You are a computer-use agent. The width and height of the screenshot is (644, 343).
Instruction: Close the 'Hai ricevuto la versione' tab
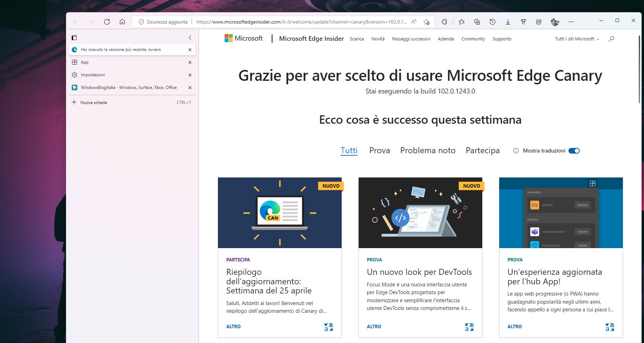point(190,50)
